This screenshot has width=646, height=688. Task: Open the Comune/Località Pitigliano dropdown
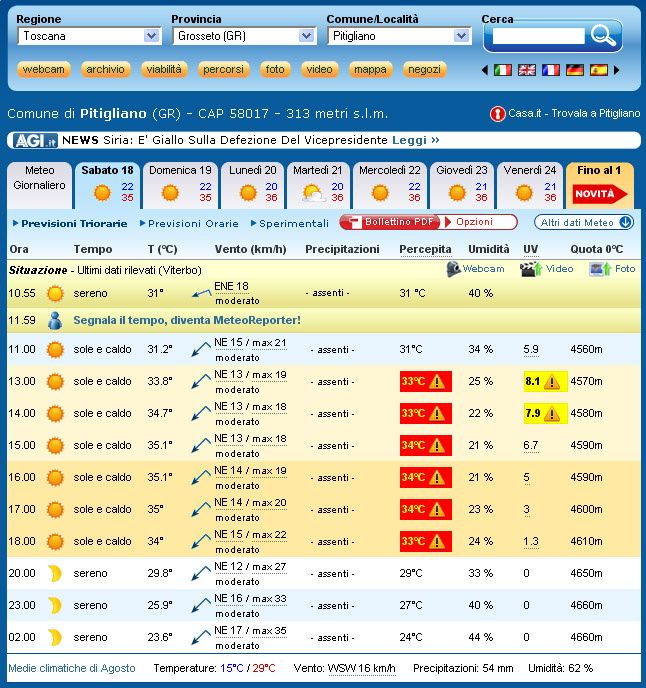pos(399,36)
